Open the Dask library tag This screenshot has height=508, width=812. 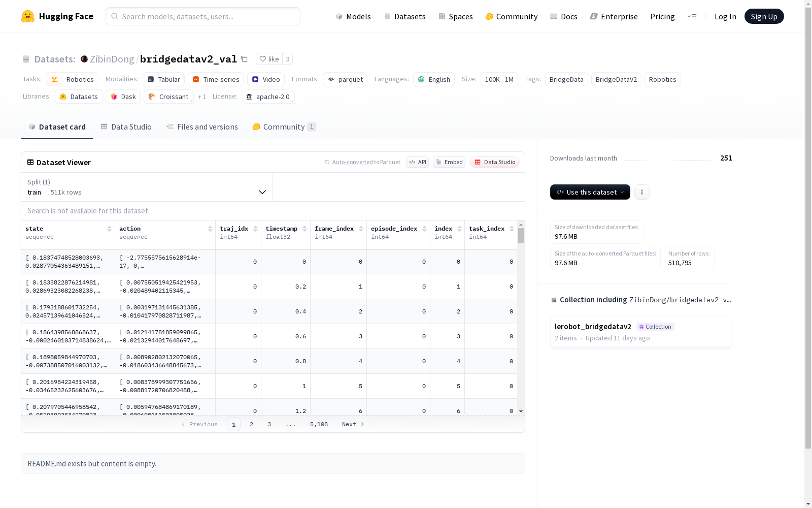point(123,97)
